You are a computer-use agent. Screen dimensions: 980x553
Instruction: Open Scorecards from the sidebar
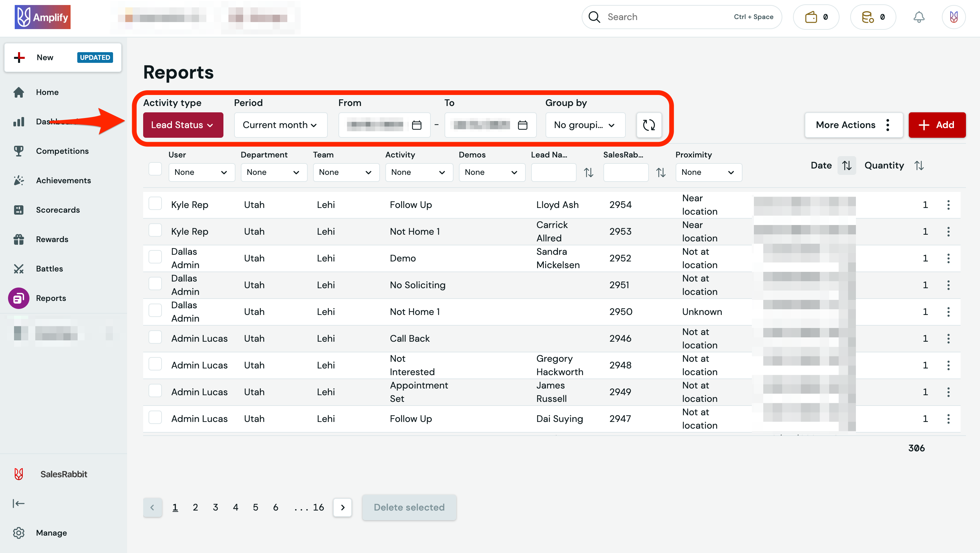tap(58, 210)
